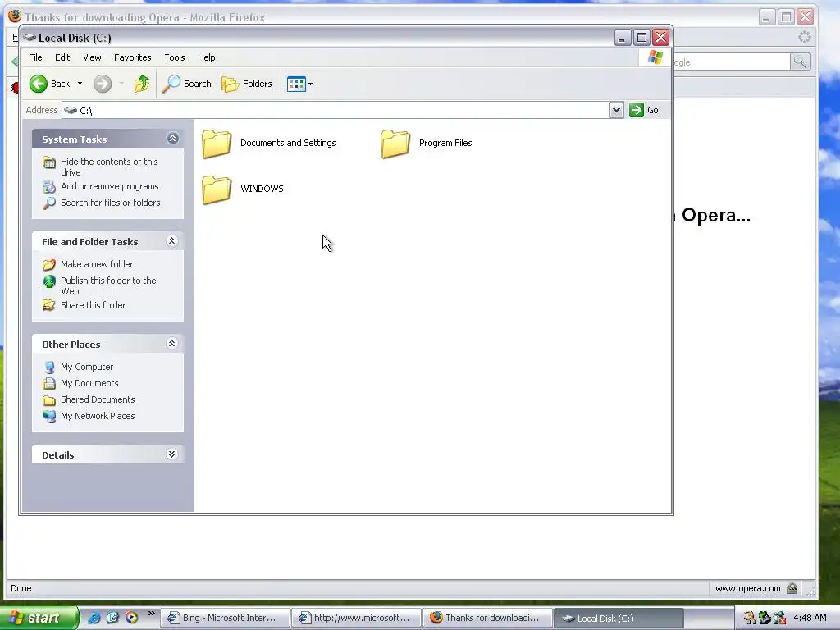This screenshot has width=840, height=630.
Task: Click the Share this folder icon
Action: 49,305
